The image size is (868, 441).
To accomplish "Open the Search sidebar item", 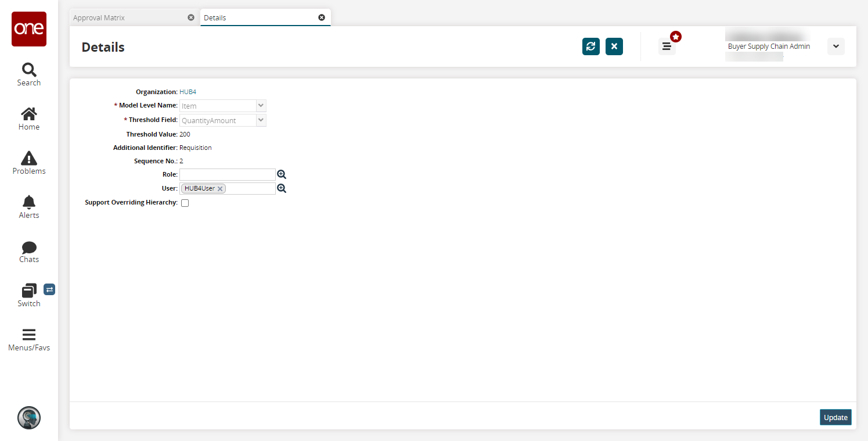I will (x=29, y=74).
